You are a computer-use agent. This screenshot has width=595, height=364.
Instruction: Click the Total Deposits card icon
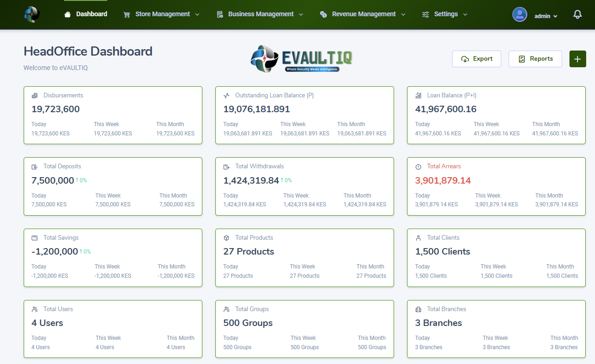point(34,166)
